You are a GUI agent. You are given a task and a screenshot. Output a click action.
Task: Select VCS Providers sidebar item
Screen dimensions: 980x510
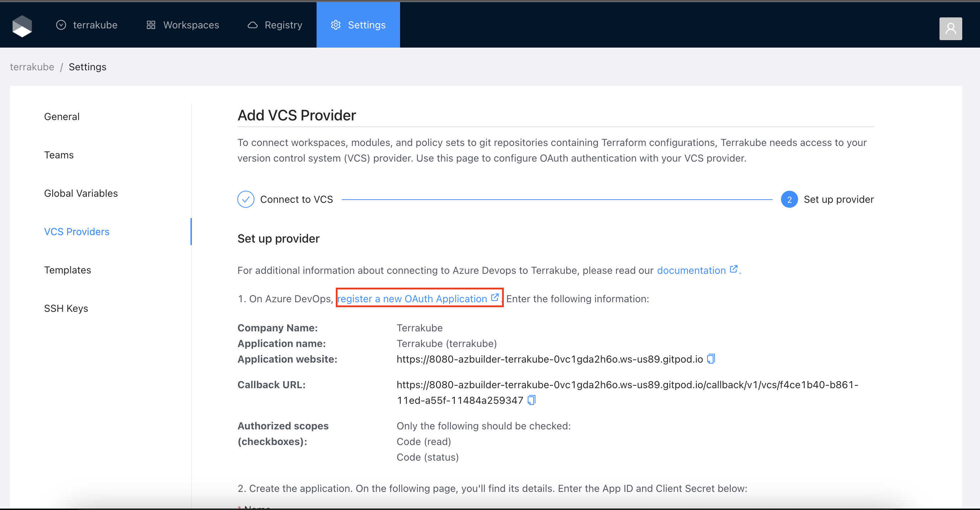(x=76, y=232)
